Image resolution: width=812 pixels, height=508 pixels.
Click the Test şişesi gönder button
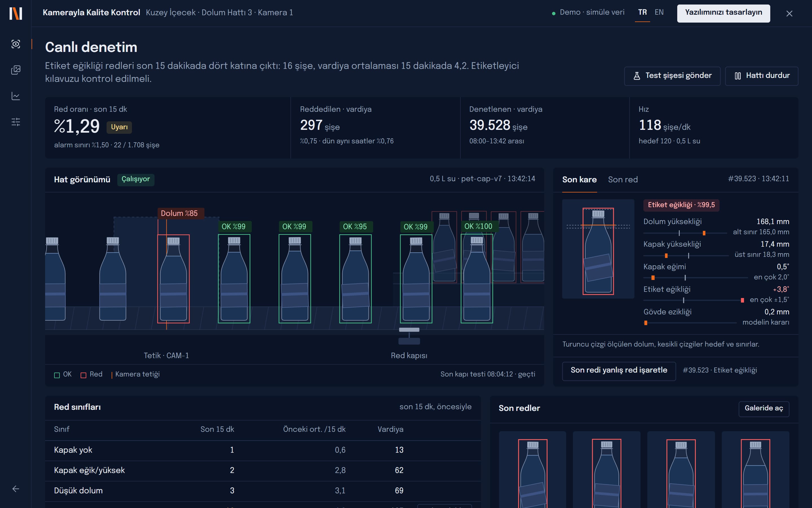672,76
